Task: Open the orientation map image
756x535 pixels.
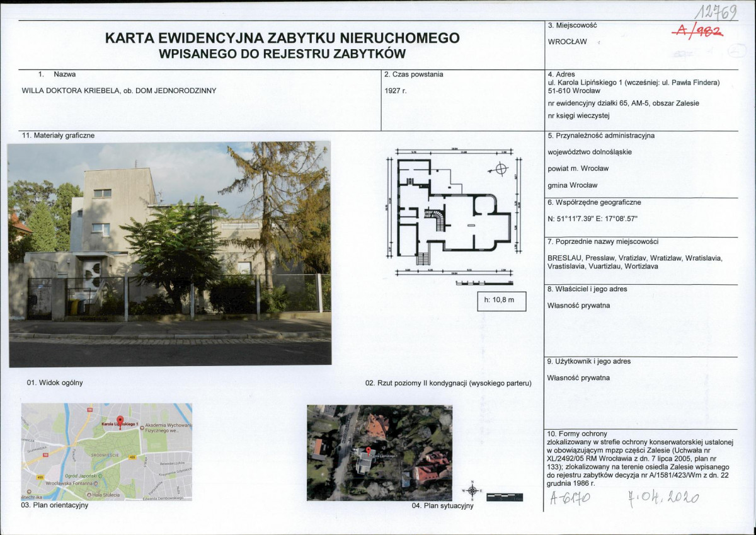Action: (106, 452)
